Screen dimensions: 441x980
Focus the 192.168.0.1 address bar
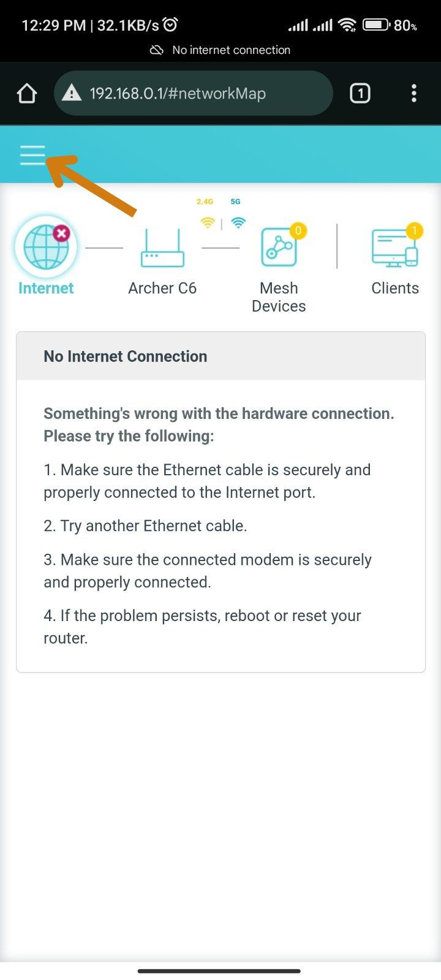click(x=194, y=93)
